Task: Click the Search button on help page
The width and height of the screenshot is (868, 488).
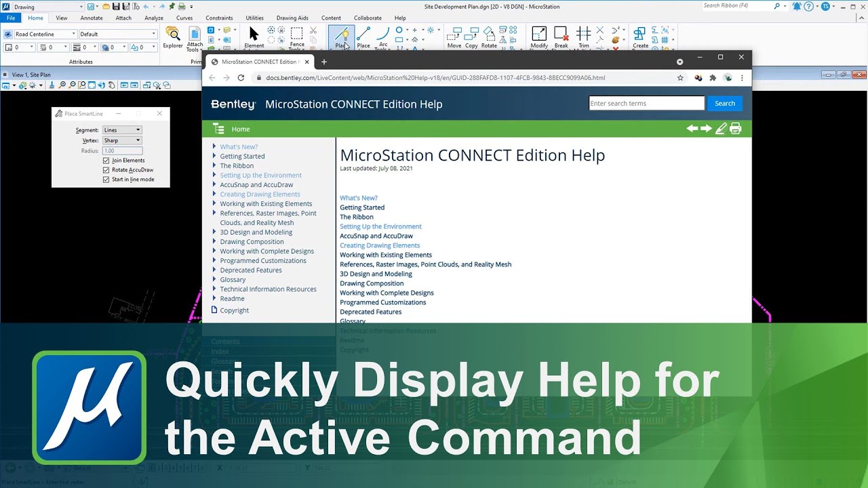Action: pos(724,103)
